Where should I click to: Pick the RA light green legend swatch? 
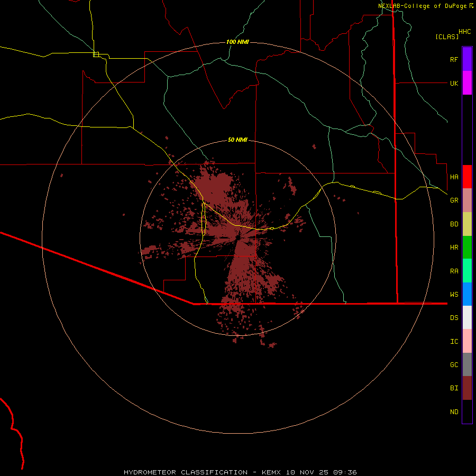click(467, 271)
